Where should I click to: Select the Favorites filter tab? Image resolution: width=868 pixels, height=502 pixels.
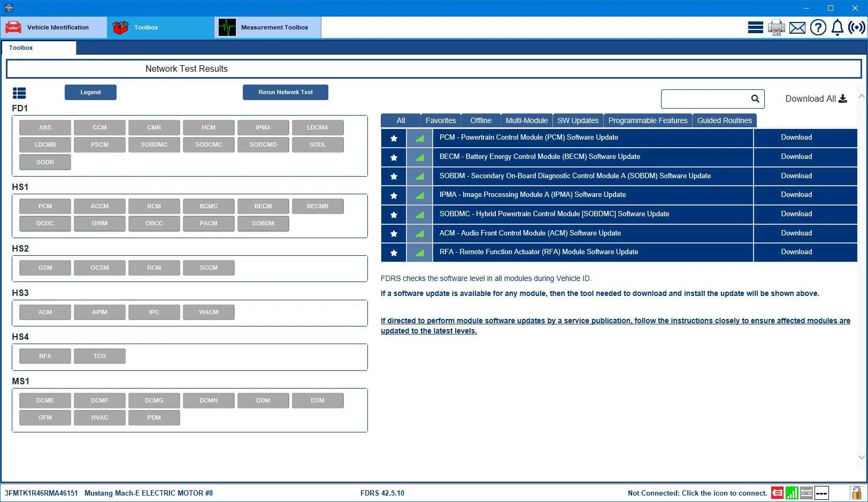(x=441, y=120)
